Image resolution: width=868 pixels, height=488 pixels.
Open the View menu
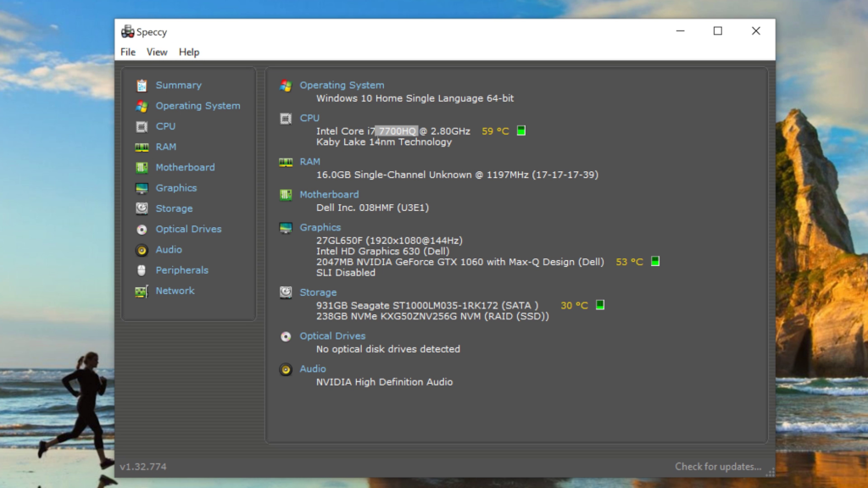[x=157, y=52]
